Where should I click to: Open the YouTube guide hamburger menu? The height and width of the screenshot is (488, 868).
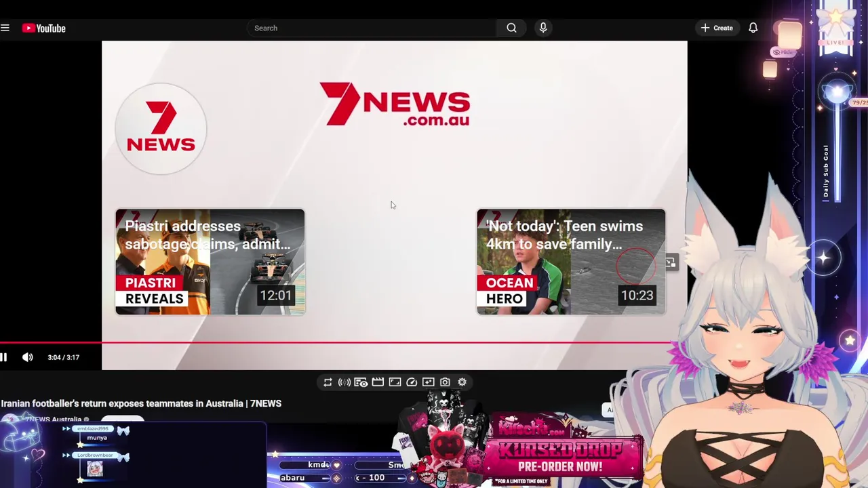(x=5, y=28)
